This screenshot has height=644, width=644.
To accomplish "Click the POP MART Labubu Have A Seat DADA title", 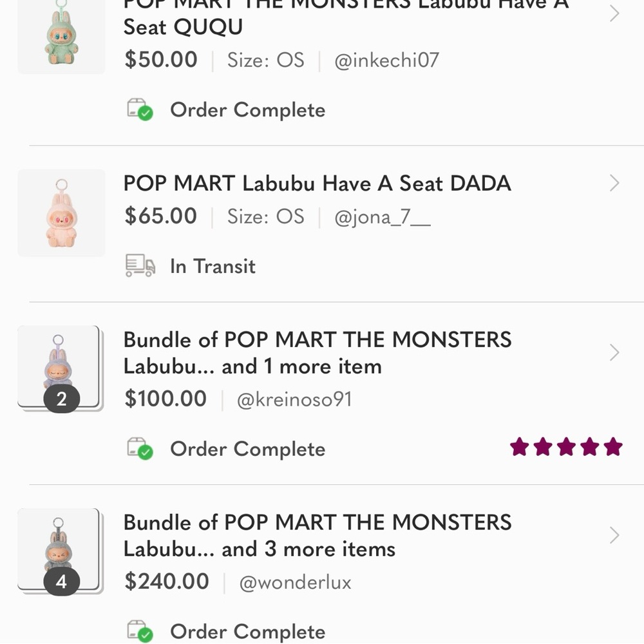I will pyautogui.click(x=317, y=184).
